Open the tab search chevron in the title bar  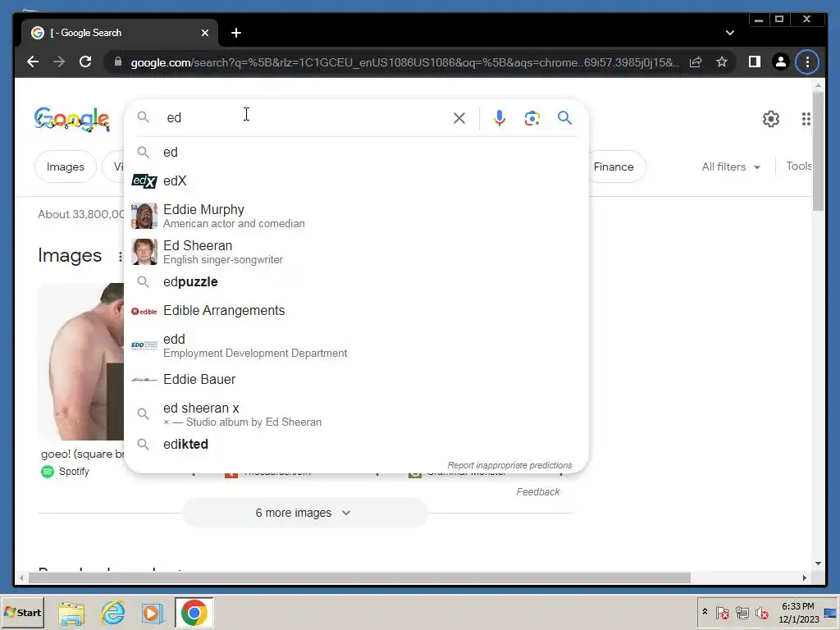(729, 33)
